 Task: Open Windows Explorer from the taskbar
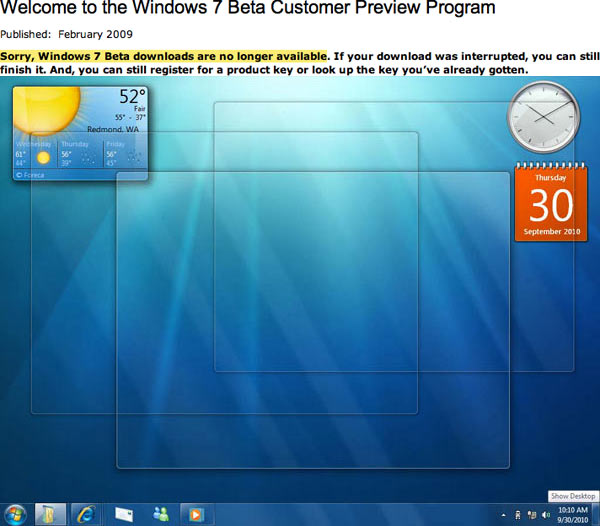[x=51, y=515]
